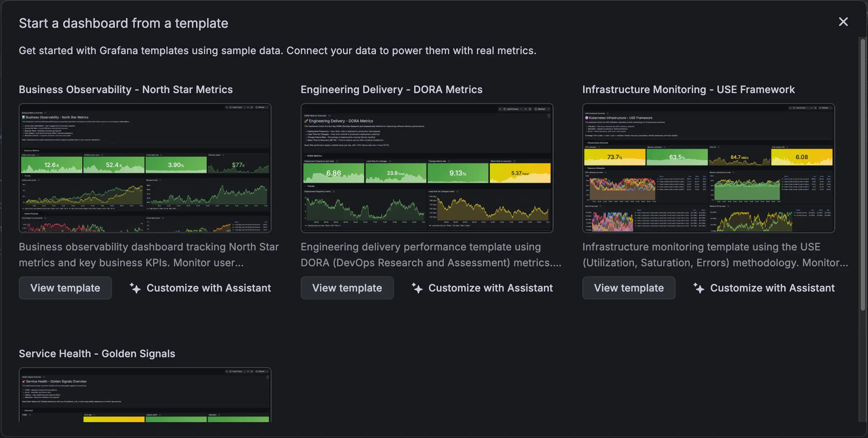868x438 pixels.
Task: Click the 'Engineering Delivery - DORA Metrics' title
Action: tap(391, 89)
